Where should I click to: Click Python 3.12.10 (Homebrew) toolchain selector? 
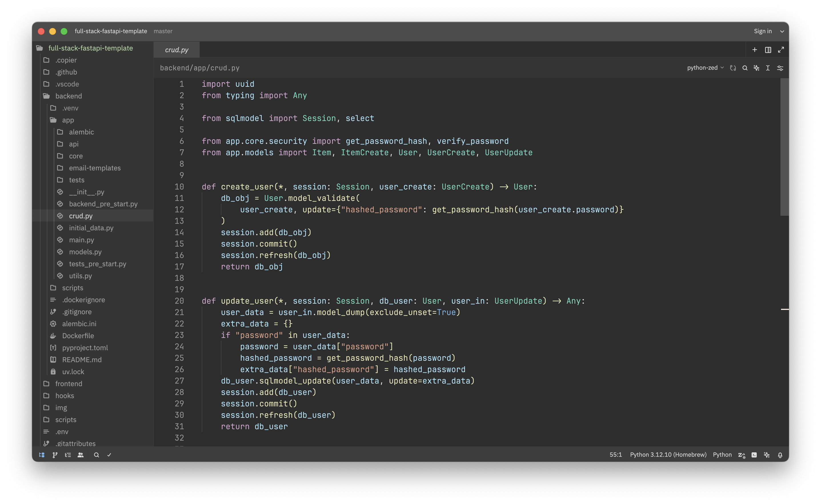point(668,455)
